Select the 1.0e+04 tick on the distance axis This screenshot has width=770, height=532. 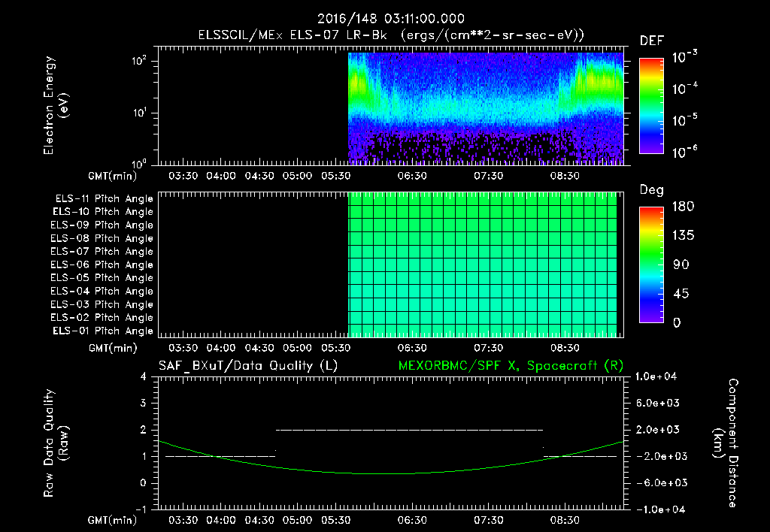pos(656,376)
